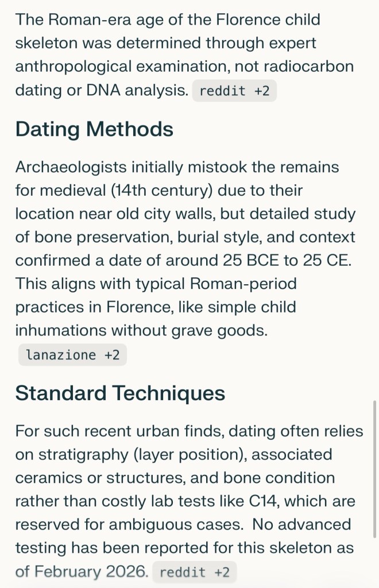The image size is (379, 588).
Task: Click the "Dating Methods" heading
Action: (94, 129)
